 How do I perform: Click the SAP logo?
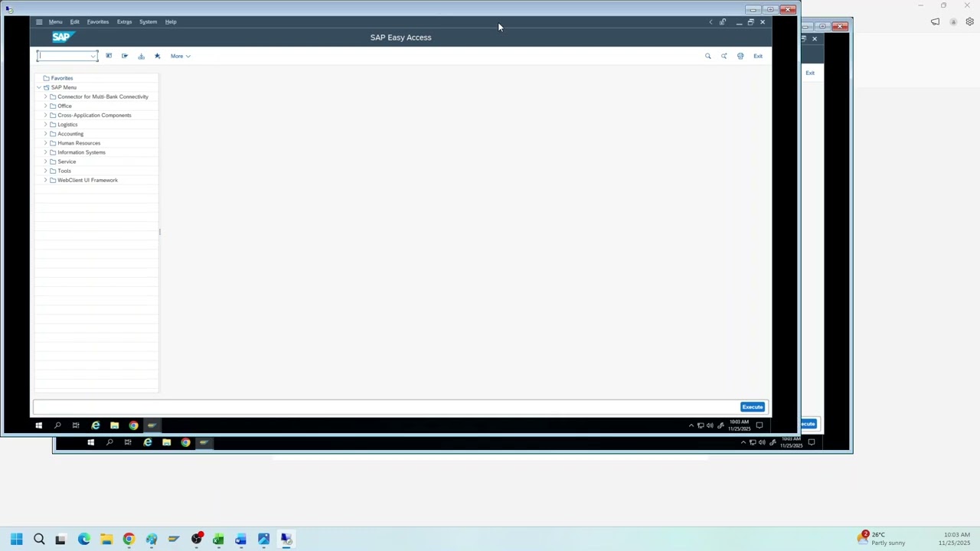63,37
